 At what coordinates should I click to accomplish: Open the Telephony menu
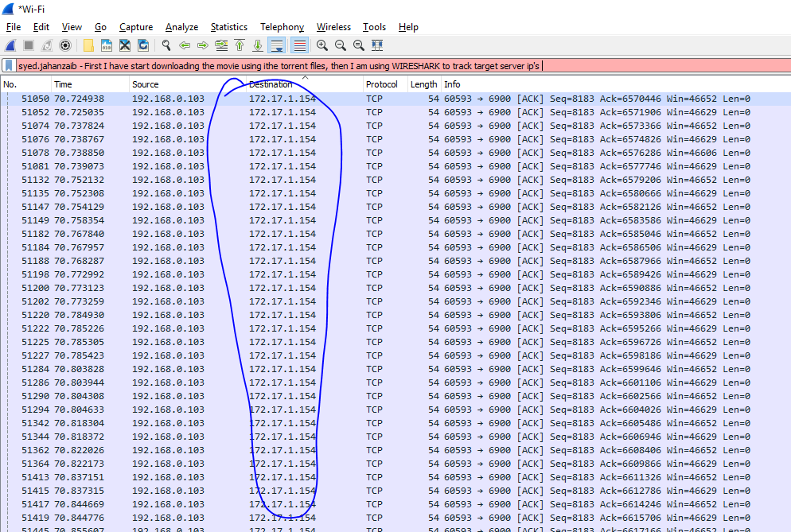tap(282, 27)
